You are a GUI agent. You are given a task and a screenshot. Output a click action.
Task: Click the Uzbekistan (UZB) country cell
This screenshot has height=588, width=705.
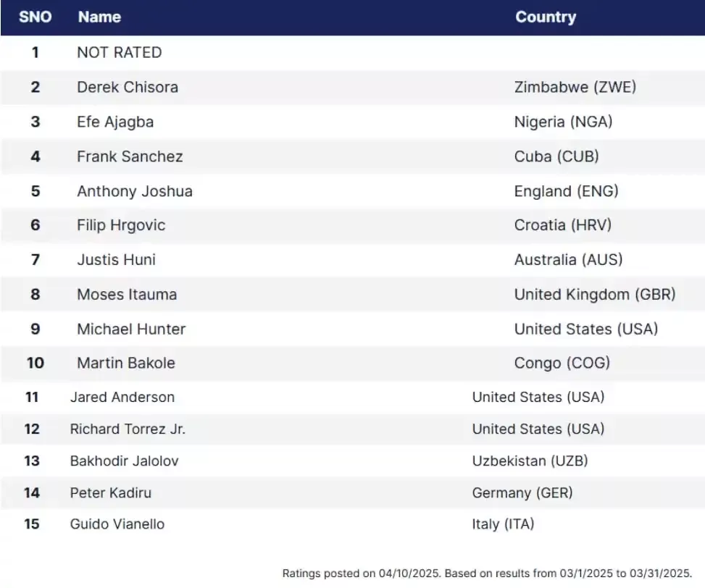point(530,461)
